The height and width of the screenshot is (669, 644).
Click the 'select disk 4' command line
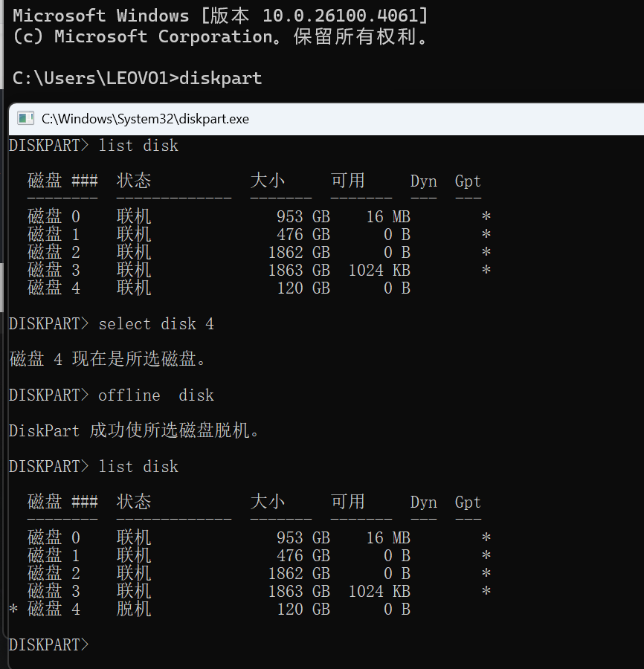112,324
